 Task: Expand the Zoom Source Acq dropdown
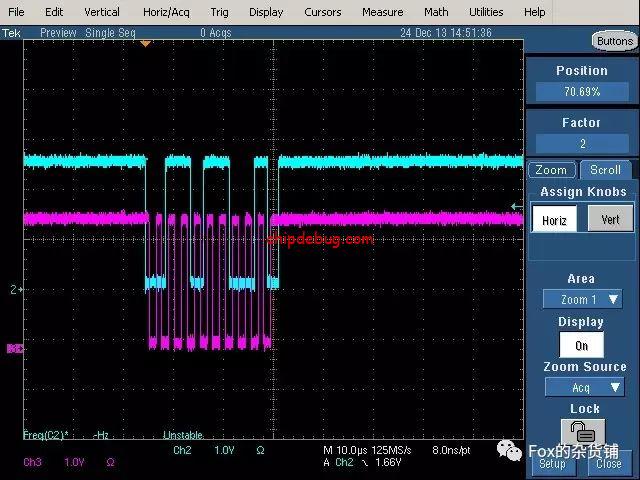click(x=584, y=387)
